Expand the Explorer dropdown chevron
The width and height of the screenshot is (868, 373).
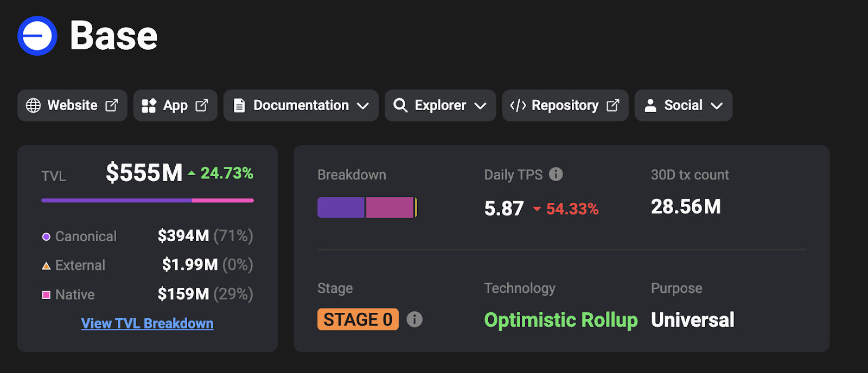click(480, 106)
